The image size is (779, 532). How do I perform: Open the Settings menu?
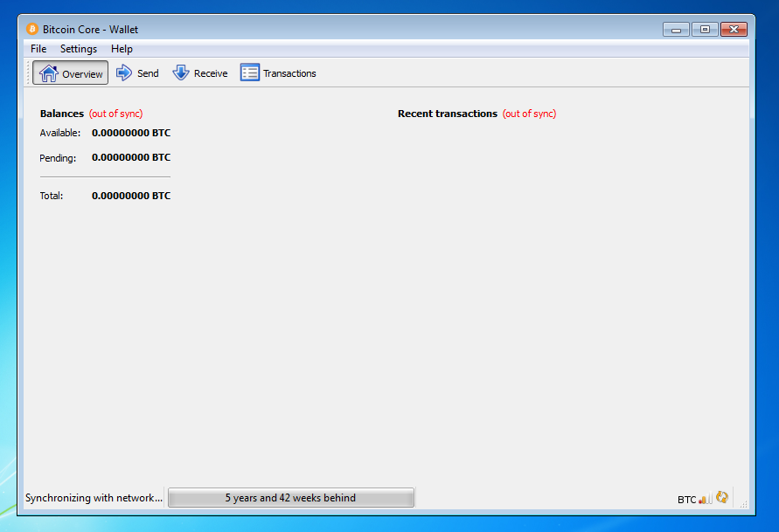point(78,49)
